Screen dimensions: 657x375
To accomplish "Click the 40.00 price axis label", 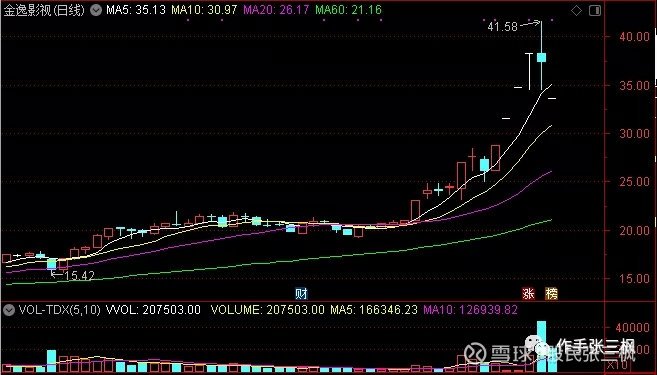I will 634,37.
